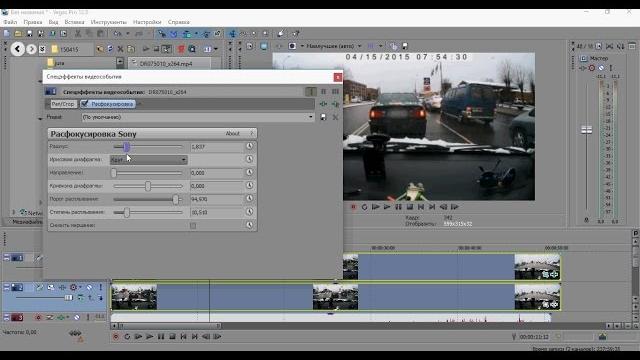Refresh the Explorer folder view
The height and width of the screenshot is (360, 640).
(110, 49)
